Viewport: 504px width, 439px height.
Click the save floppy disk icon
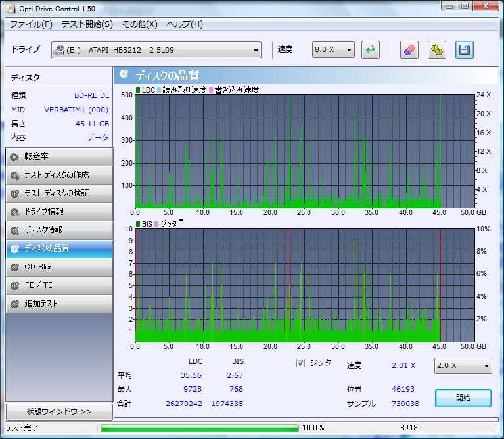(465, 50)
